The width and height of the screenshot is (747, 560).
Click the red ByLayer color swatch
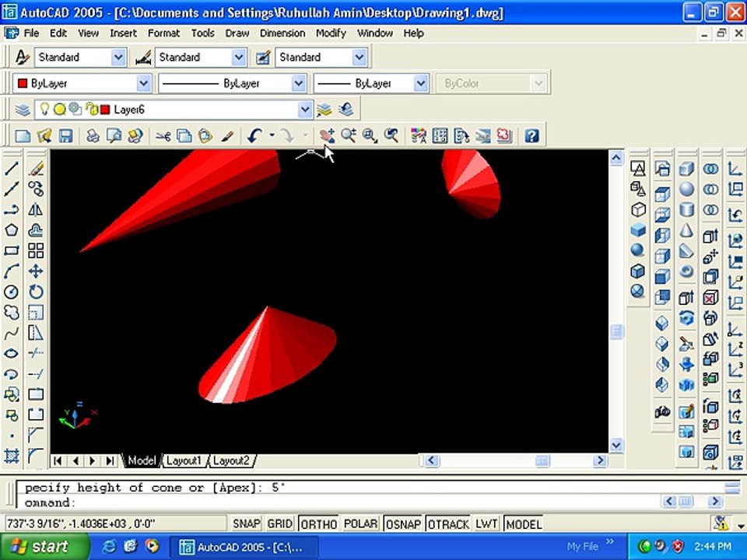(x=22, y=84)
